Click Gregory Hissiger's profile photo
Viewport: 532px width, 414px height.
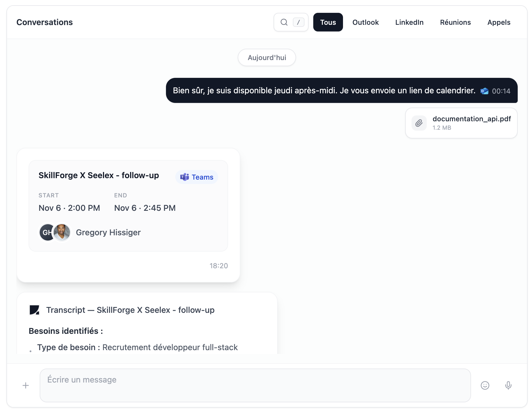62,232
